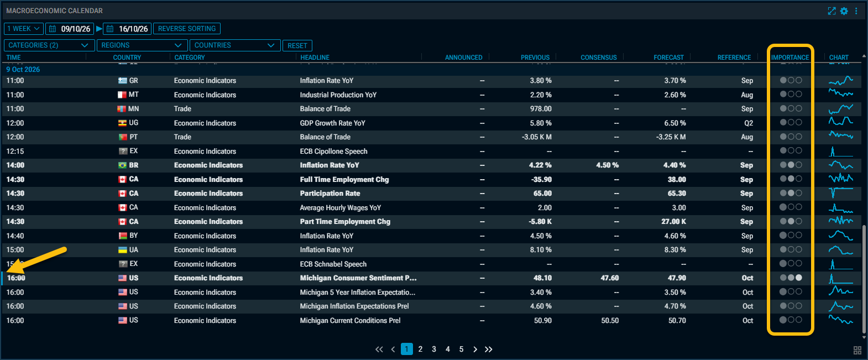
Task: Select the "Average Hourly Wages YoY" headline
Action: (341, 208)
